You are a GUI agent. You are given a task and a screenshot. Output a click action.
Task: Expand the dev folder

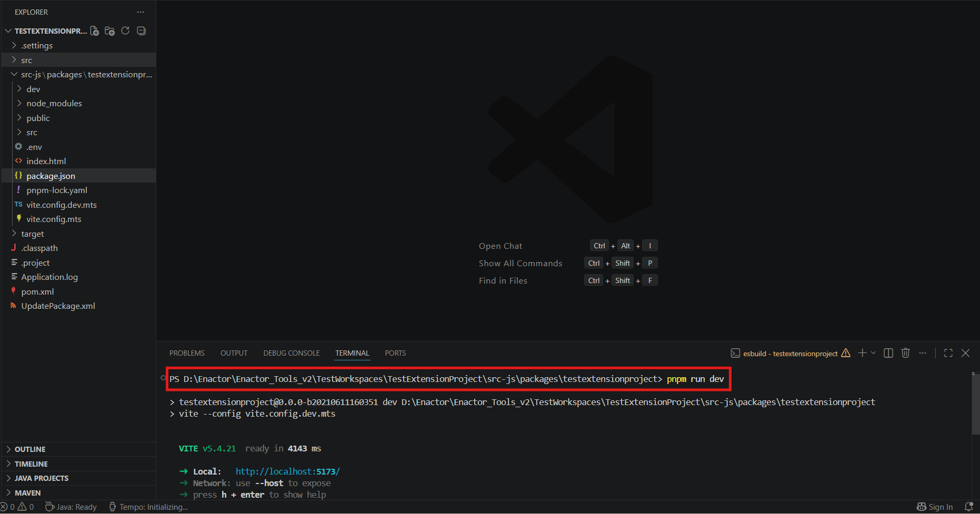point(79,89)
